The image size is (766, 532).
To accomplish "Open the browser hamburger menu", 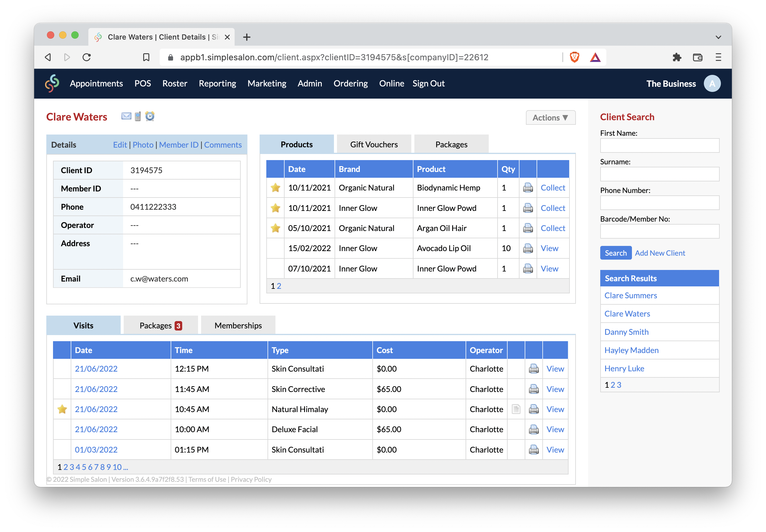I will pyautogui.click(x=718, y=57).
